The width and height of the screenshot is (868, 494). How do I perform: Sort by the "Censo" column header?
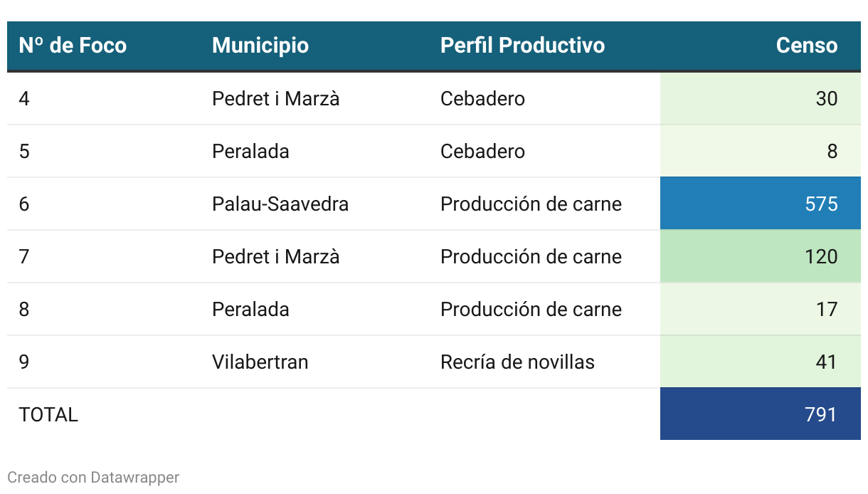[806, 46]
